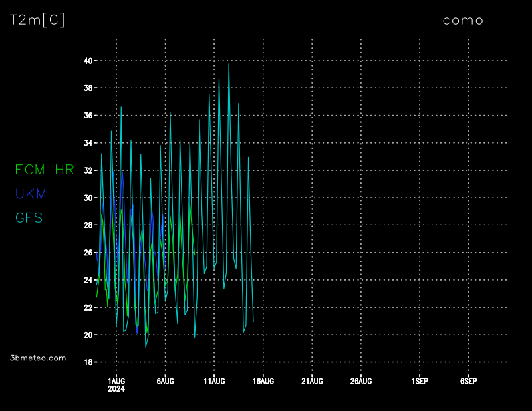532x411 pixels.
Task: Select the 26AUG date tick label
Action: (x=360, y=381)
